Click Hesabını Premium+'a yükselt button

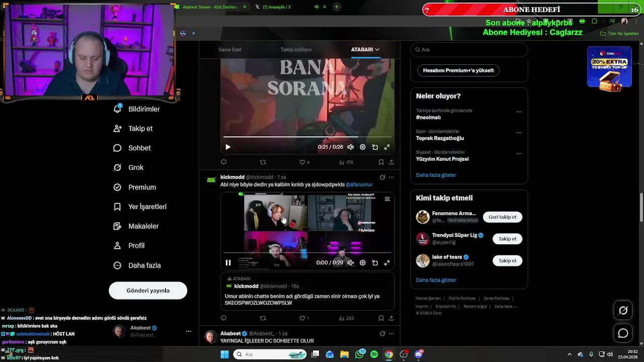pos(458,70)
